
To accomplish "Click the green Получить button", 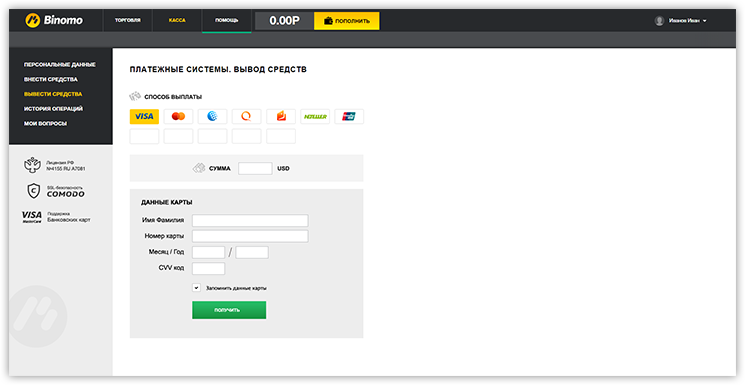I will tap(229, 310).
